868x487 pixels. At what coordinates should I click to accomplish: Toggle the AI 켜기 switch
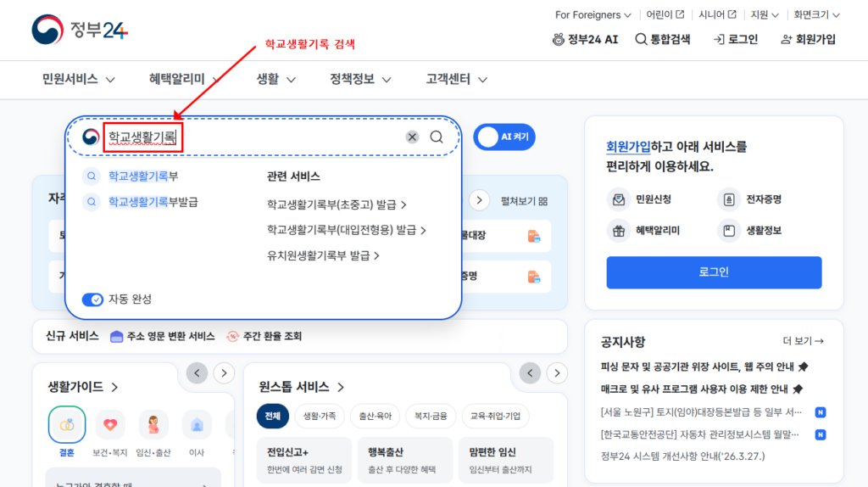(504, 137)
